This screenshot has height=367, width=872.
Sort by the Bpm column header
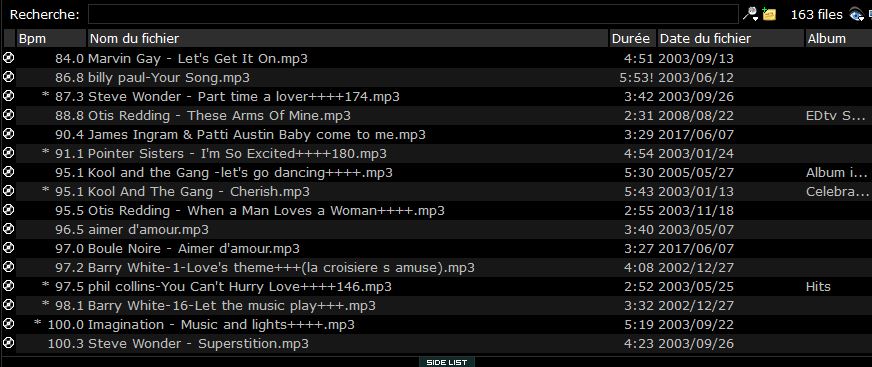51,38
